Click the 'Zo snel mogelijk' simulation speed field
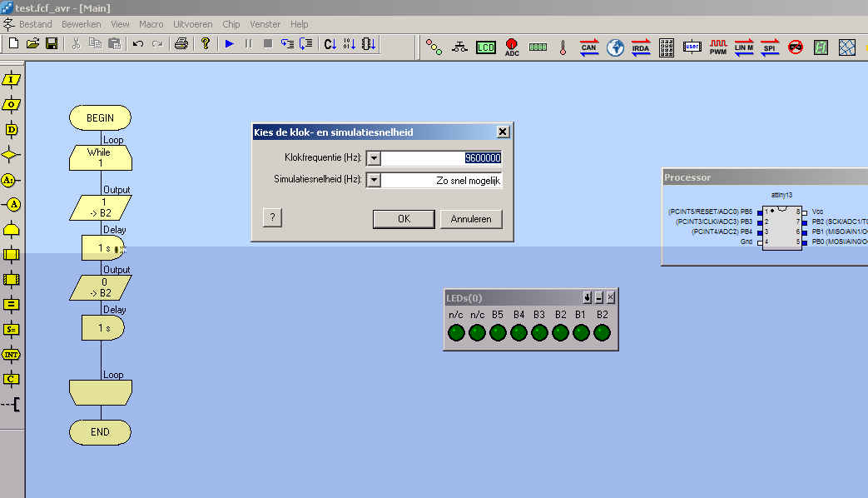868x498 pixels. pos(442,181)
